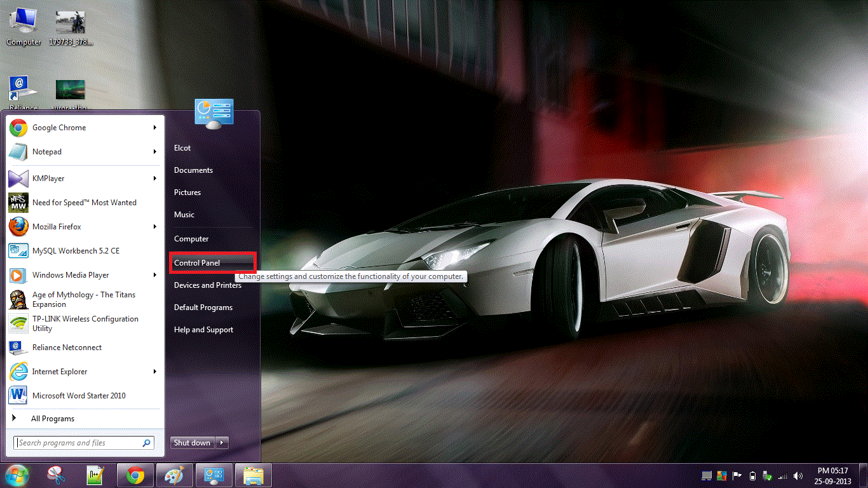Screen dimensions: 868x488
Task: Click the Safely Remove Hardware tray icon
Action: [x=767, y=475]
